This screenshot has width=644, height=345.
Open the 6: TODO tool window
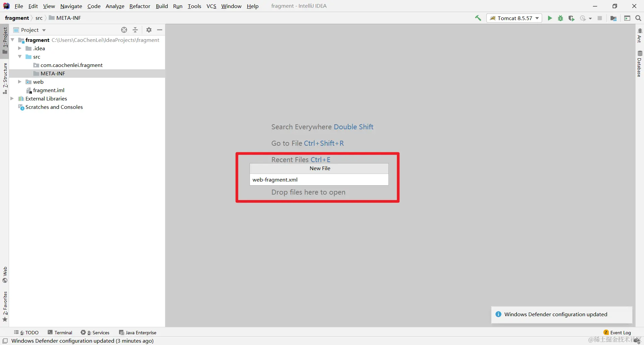(x=26, y=333)
